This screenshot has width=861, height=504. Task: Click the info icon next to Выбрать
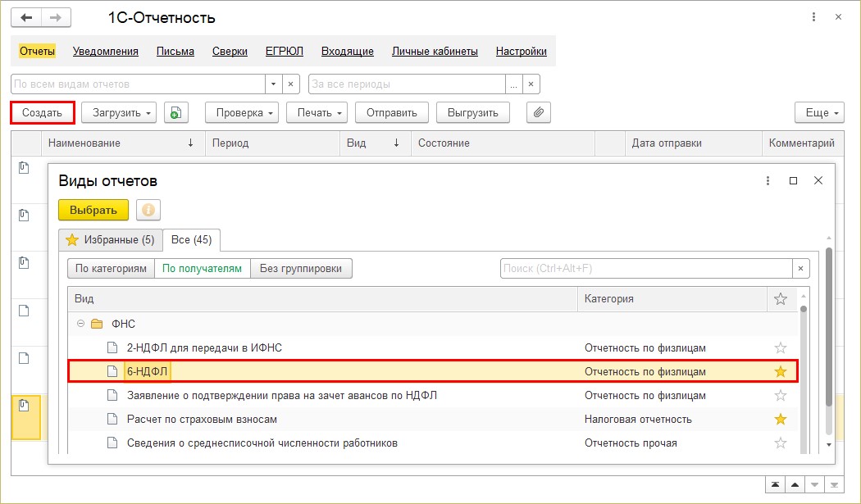(148, 210)
